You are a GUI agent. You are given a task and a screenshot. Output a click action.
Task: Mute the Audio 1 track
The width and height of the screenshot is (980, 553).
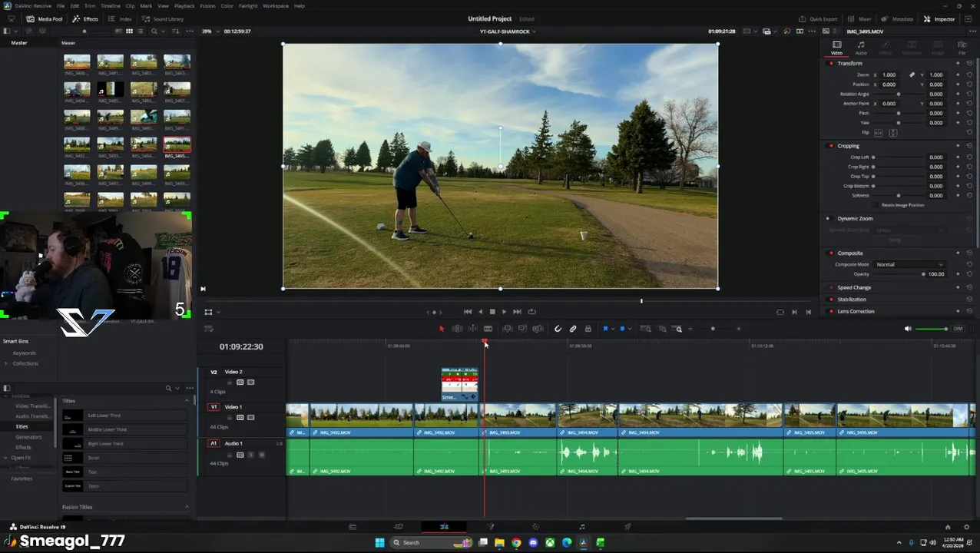[261, 455]
